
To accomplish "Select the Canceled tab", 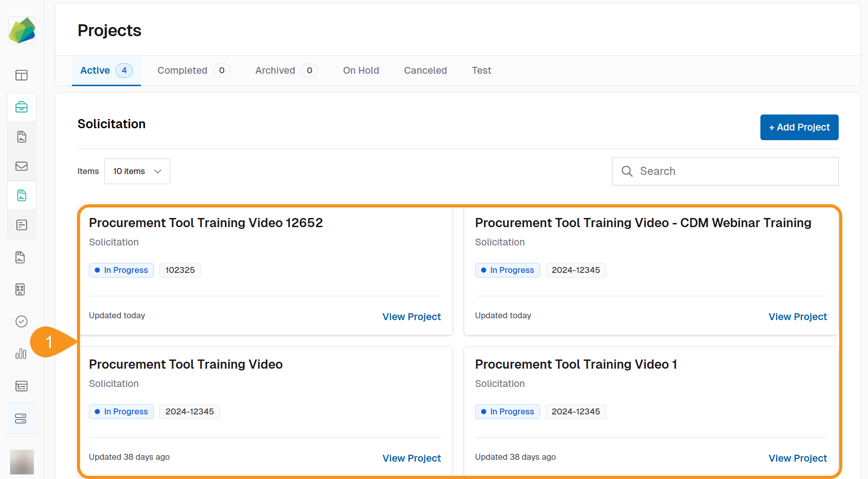I will tap(425, 71).
